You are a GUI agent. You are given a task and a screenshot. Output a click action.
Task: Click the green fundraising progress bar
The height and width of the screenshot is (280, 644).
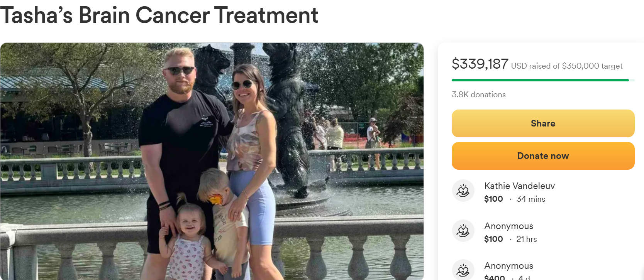point(540,80)
